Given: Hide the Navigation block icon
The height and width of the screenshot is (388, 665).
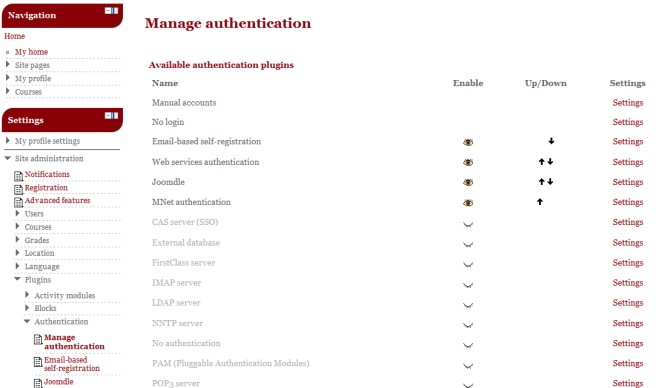Looking at the screenshot, I should pyautogui.click(x=108, y=11).
